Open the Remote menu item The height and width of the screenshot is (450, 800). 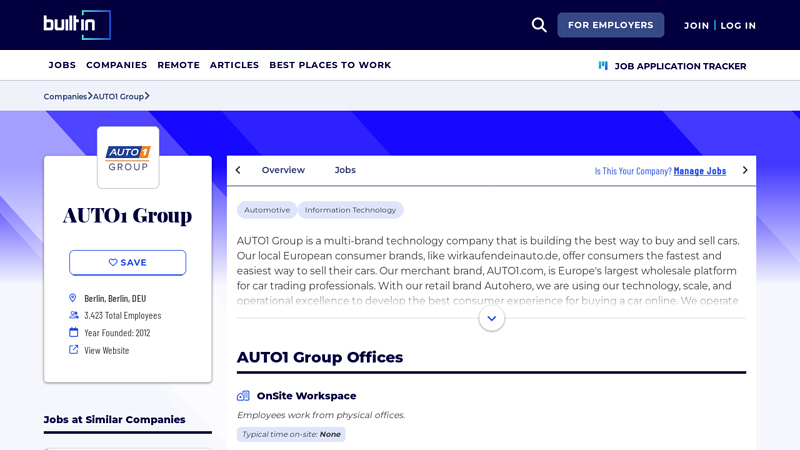coord(179,65)
